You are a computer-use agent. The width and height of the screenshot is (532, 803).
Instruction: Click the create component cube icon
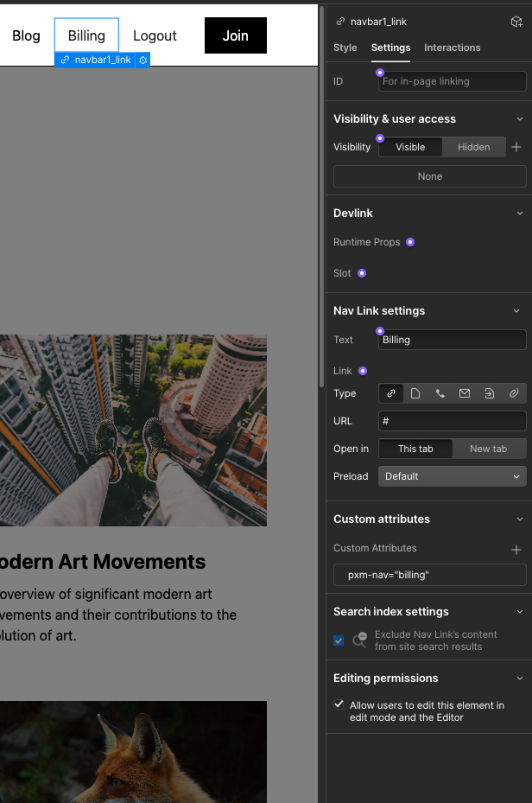(x=516, y=22)
